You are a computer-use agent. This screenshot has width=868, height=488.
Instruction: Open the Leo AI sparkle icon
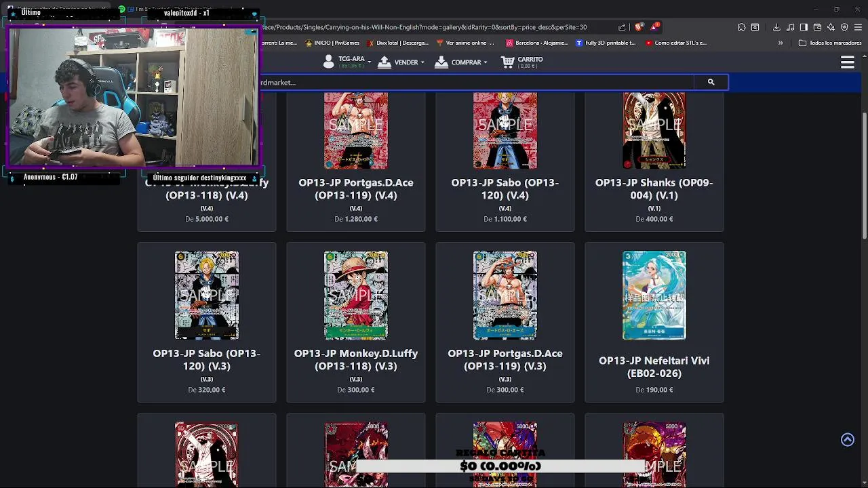pyautogui.click(x=831, y=27)
